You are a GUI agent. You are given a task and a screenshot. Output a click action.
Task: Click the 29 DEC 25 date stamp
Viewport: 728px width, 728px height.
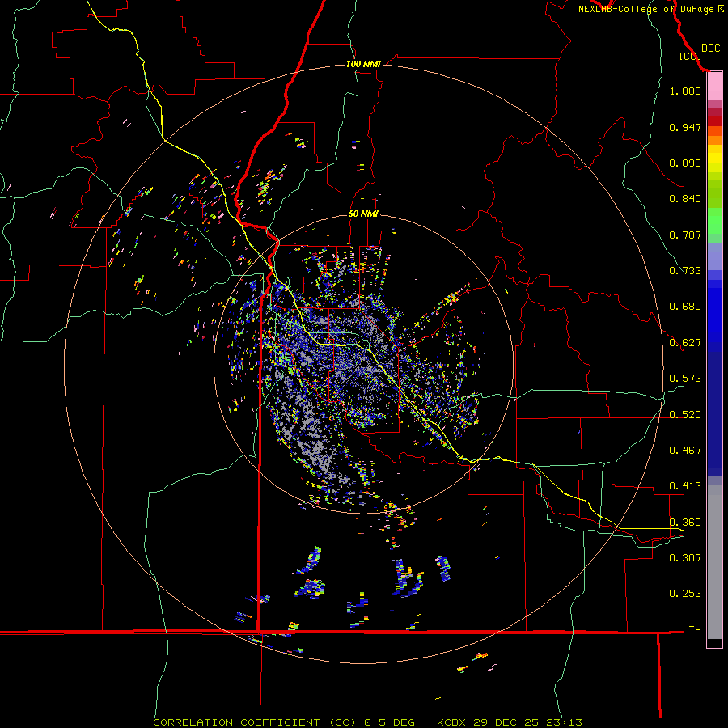tap(506, 722)
